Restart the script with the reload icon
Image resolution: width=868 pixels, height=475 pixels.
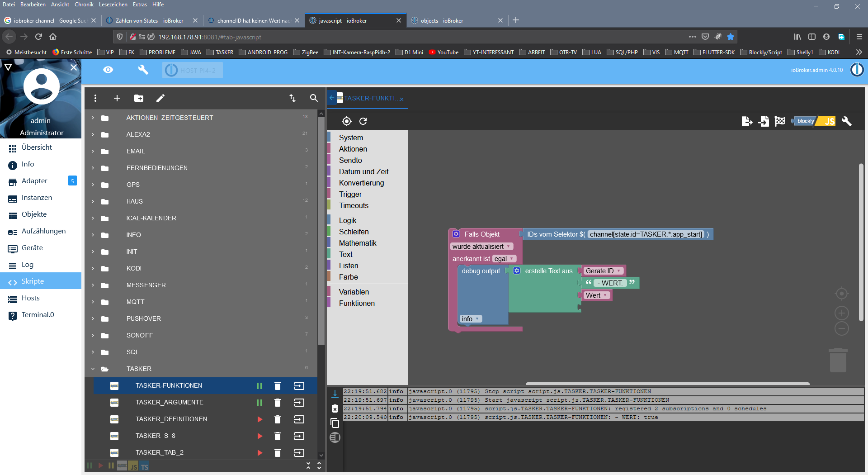(363, 121)
